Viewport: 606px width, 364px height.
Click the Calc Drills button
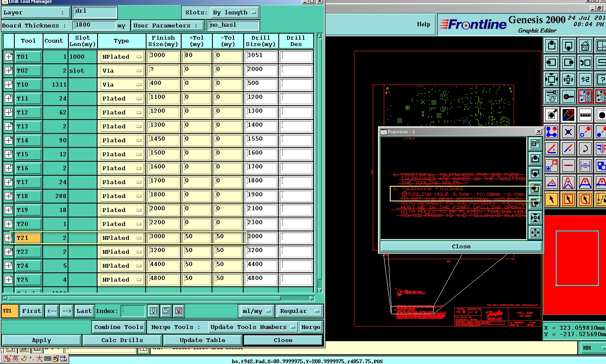[x=122, y=340]
